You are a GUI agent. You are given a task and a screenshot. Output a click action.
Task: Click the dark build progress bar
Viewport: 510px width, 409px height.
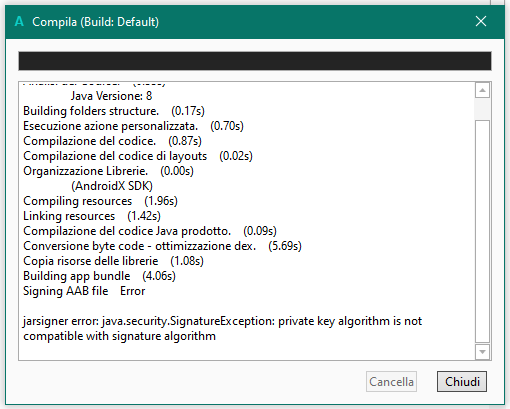pyautogui.click(x=255, y=61)
